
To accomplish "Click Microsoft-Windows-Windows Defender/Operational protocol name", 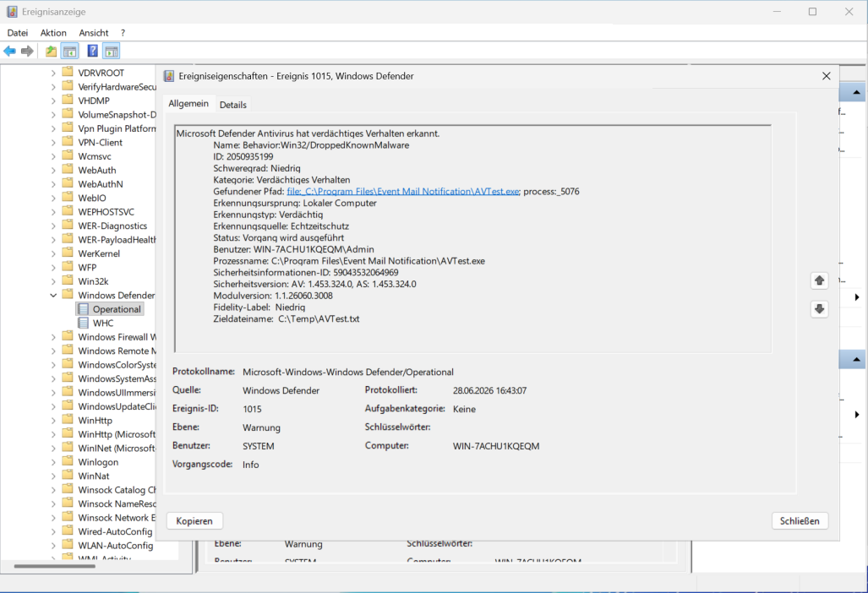I will [x=347, y=373].
